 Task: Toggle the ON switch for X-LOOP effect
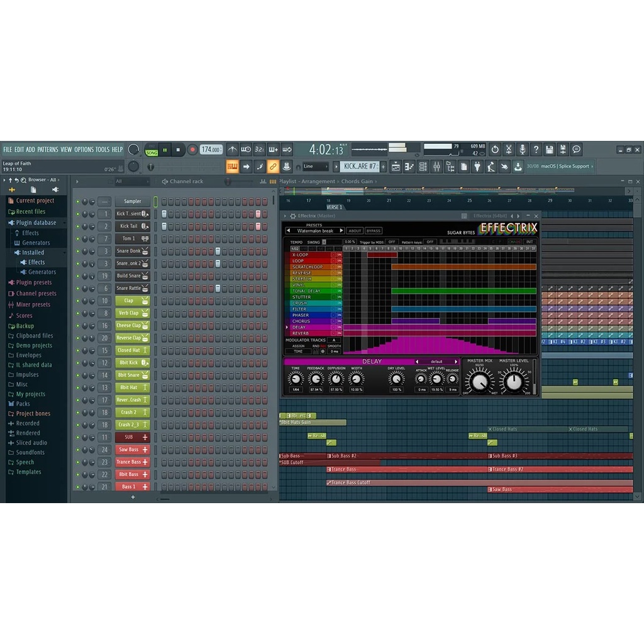point(339,255)
